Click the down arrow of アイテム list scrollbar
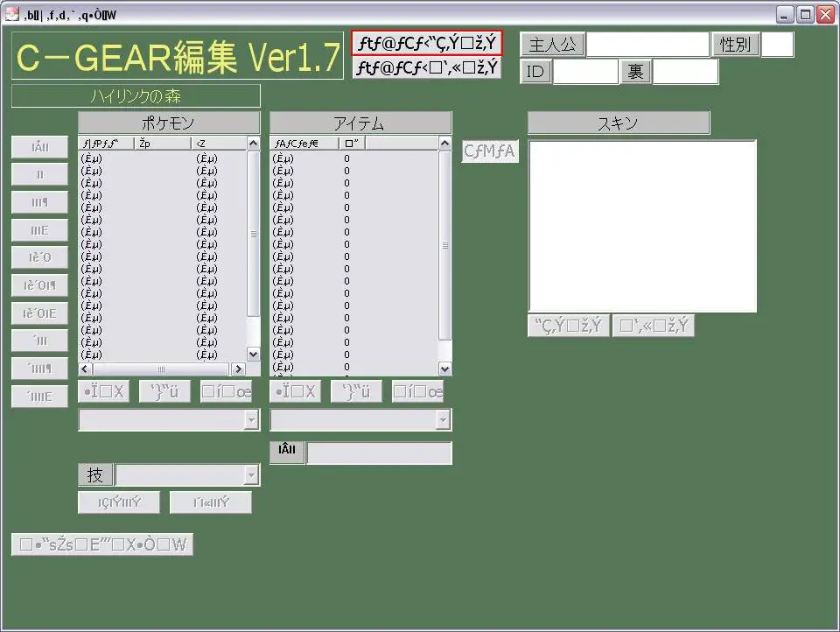The width and height of the screenshot is (840, 632). point(444,369)
